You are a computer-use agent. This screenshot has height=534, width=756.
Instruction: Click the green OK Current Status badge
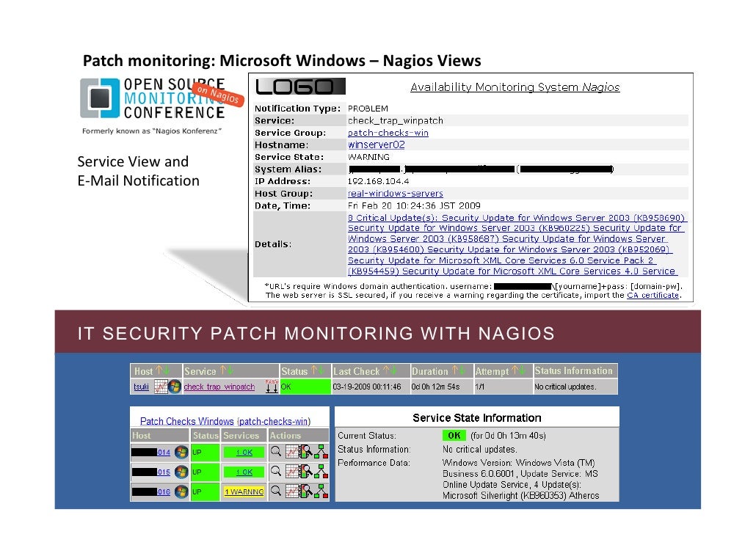454,435
